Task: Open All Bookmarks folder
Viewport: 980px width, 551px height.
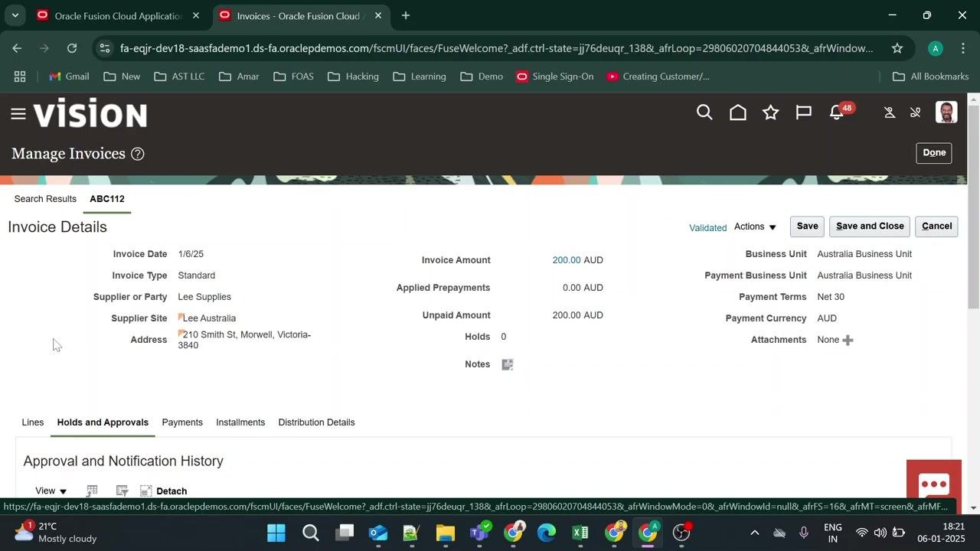Action: click(930, 77)
